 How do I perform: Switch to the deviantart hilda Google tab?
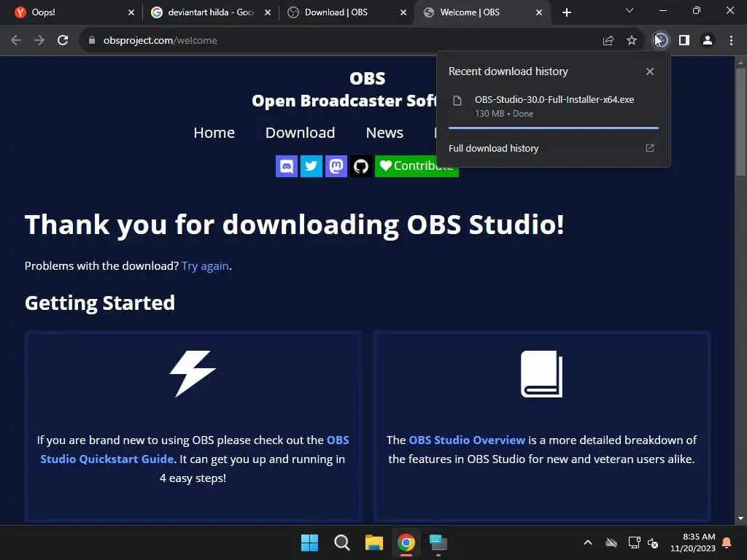tap(210, 12)
